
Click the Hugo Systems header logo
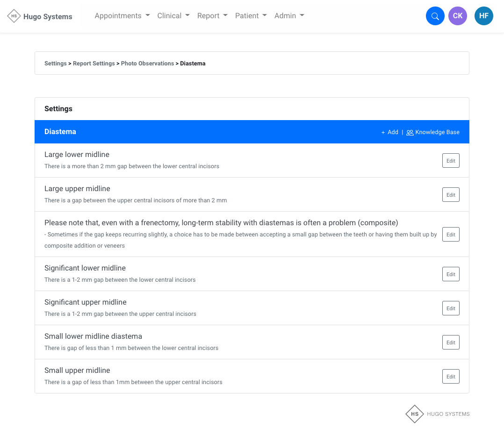coord(40,16)
